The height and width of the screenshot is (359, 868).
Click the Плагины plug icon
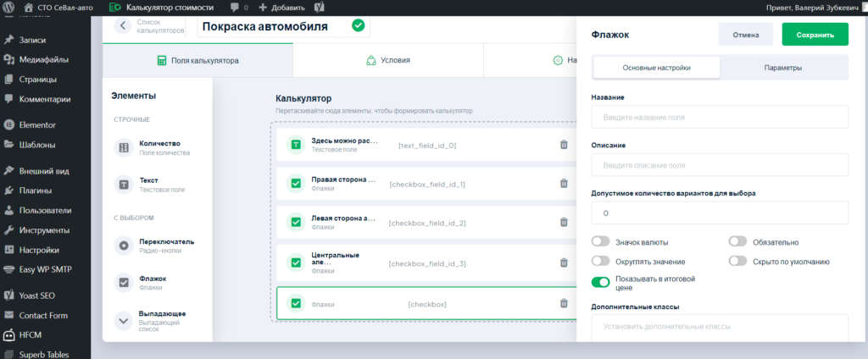pyautogui.click(x=8, y=191)
